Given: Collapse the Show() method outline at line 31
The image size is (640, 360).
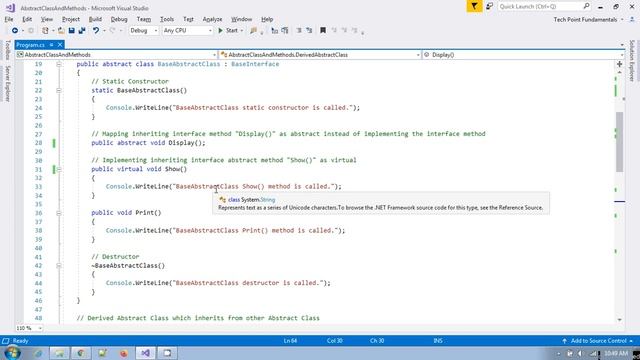Looking at the screenshot, I should [x=59, y=169].
